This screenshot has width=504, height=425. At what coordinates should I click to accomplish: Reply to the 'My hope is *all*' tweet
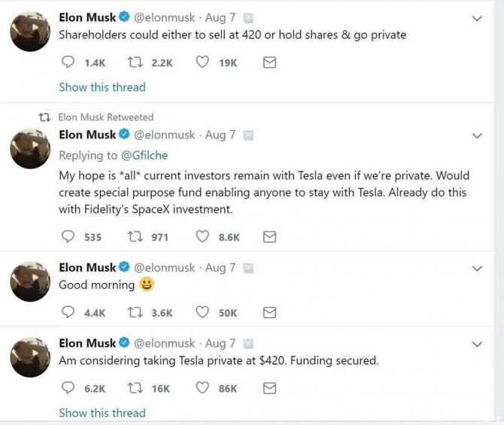click(x=68, y=237)
